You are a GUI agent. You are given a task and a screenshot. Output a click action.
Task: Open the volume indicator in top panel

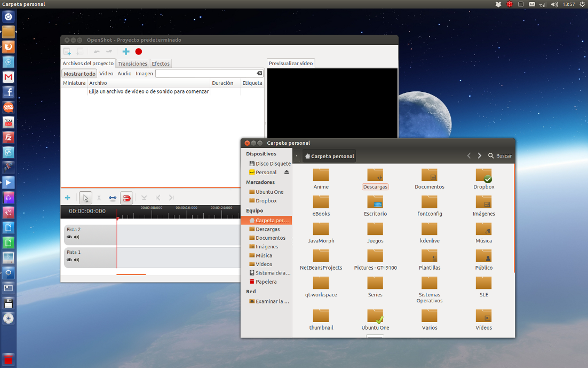[554, 4]
